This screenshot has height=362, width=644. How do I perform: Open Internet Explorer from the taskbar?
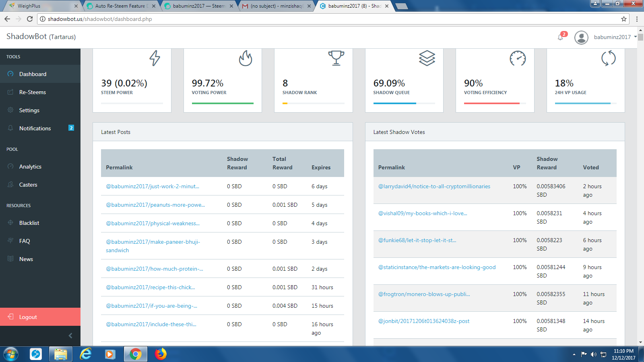(x=86, y=354)
